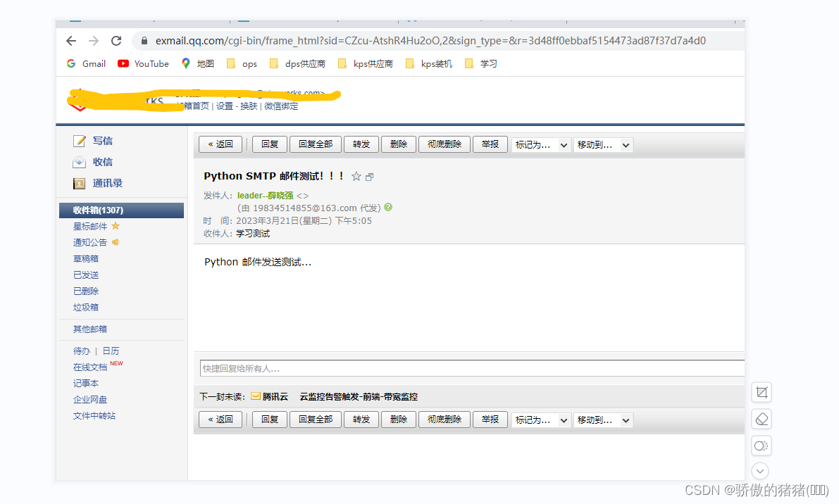Open the YouTube bookmark
Image resolution: width=839 pixels, height=504 pixels.
(x=144, y=63)
